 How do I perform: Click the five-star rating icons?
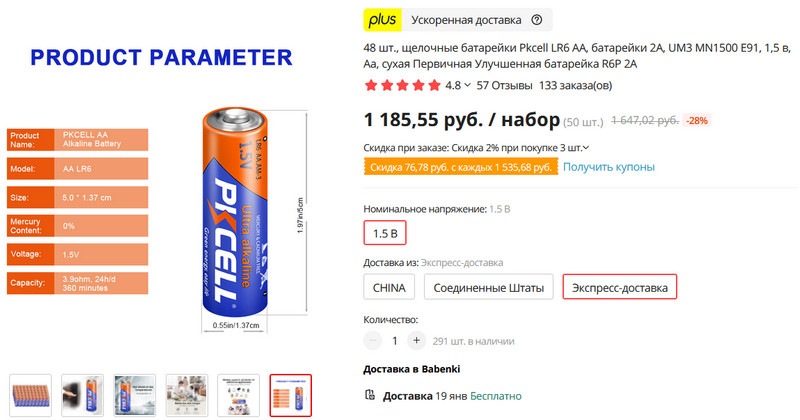403,85
